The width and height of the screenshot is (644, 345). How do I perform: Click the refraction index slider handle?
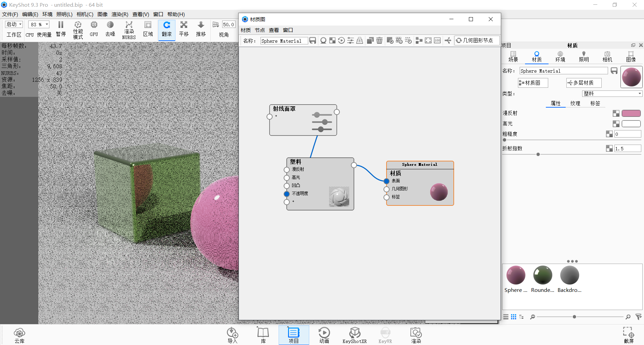pos(538,154)
